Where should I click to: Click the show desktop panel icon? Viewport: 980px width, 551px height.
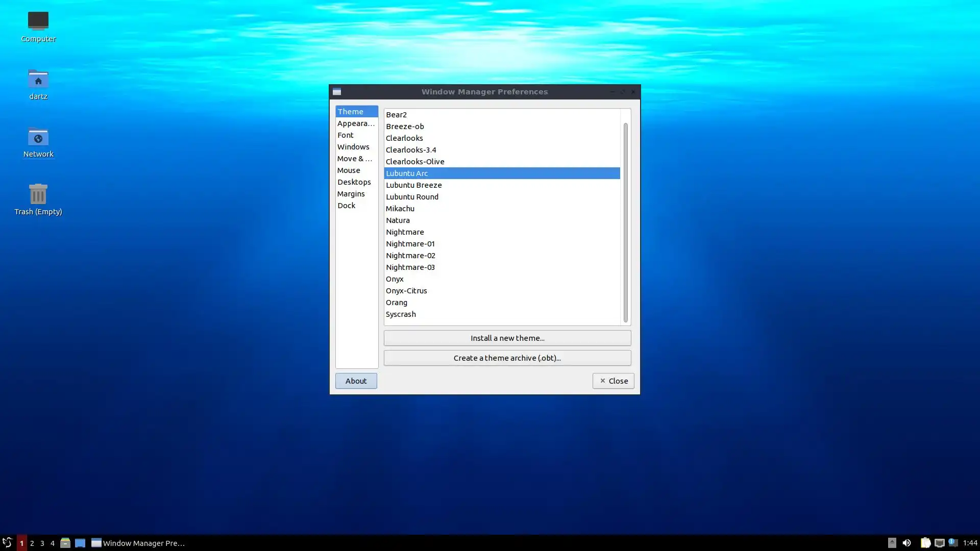click(80, 543)
